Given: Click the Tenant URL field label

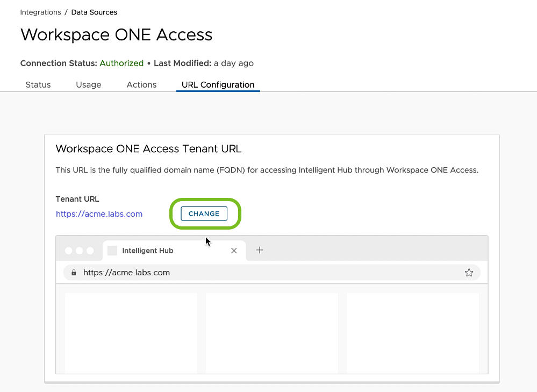Looking at the screenshot, I should pyautogui.click(x=77, y=199).
